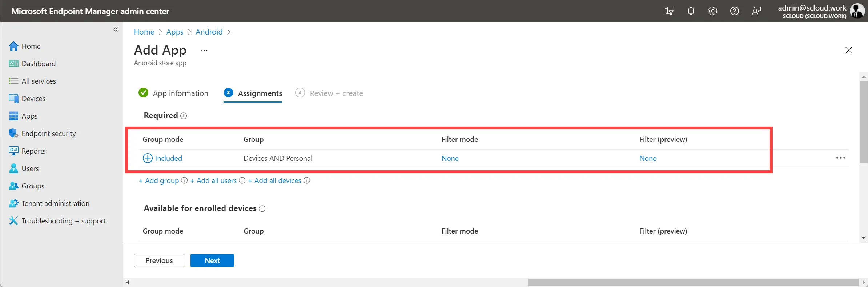Collapse the left navigation pane
Image resolution: width=868 pixels, height=287 pixels.
pyautogui.click(x=116, y=29)
